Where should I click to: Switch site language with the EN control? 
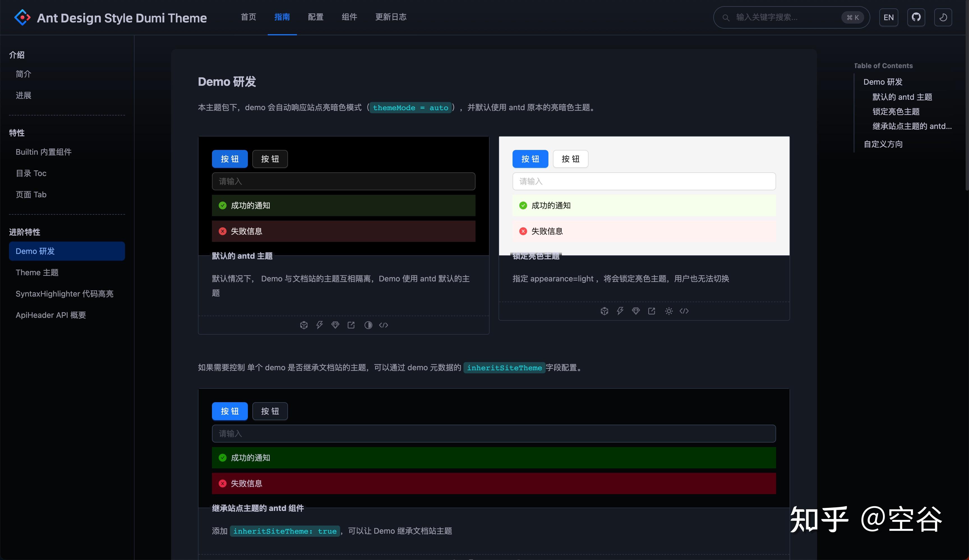pos(889,17)
